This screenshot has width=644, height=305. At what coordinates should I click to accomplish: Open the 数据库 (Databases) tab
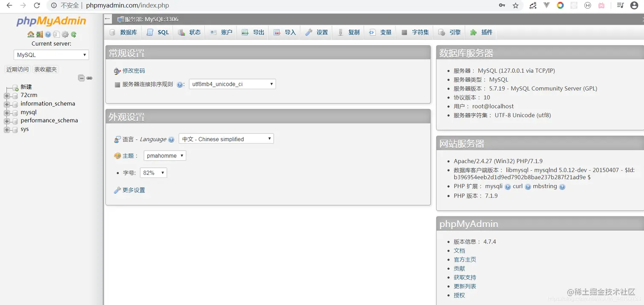click(x=123, y=32)
